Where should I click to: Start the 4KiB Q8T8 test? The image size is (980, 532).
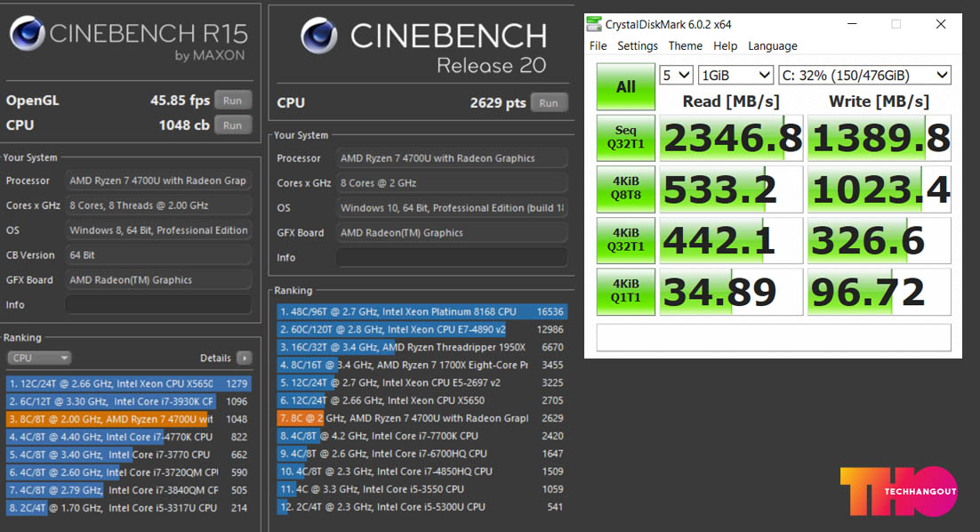click(x=626, y=189)
